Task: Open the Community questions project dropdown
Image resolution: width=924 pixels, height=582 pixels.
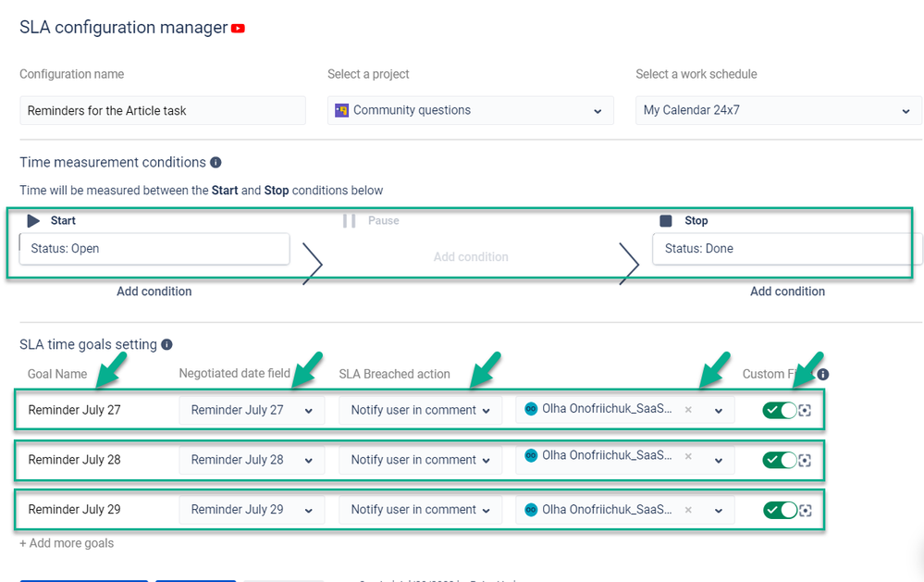Action: [x=470, y=110]
